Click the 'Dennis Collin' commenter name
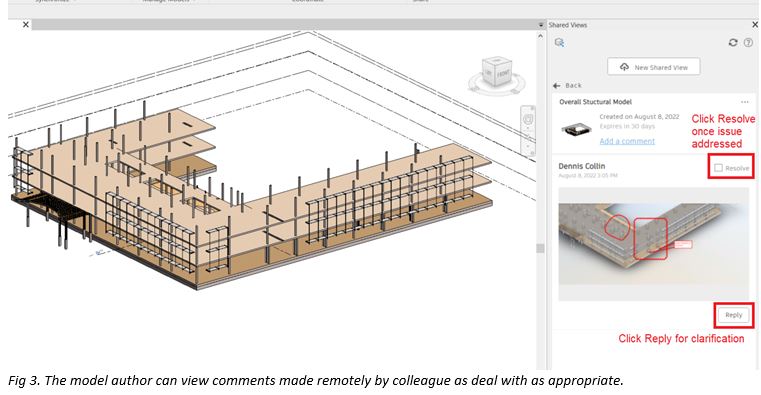761x395 pixels. click(581, 166)
